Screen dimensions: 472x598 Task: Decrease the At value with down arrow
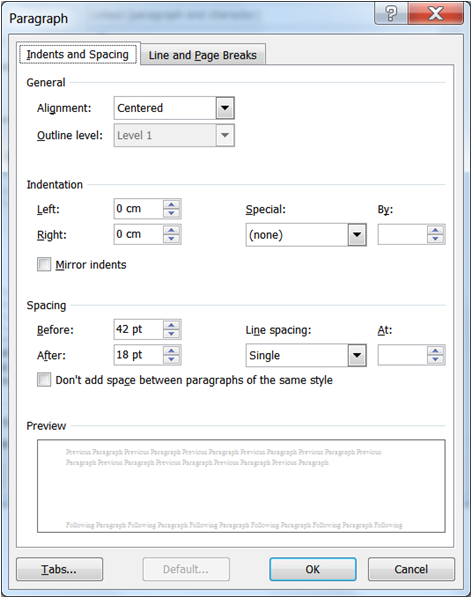tap(435, 359)
